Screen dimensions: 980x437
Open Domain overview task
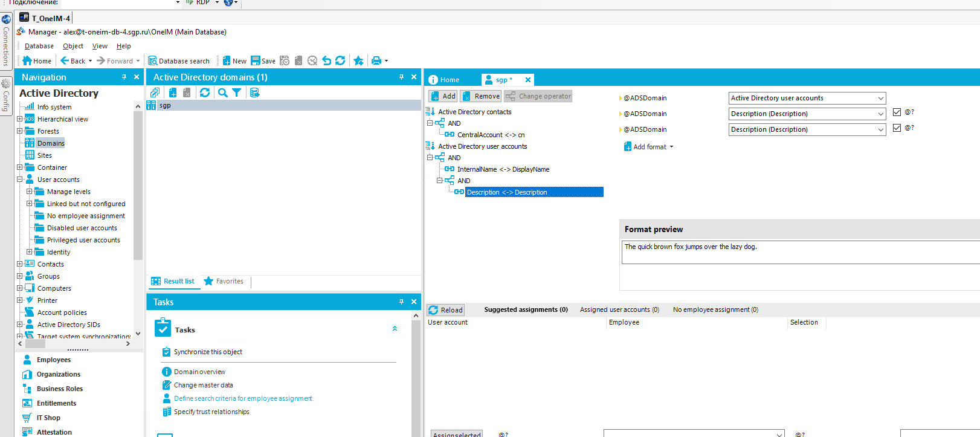pos(199,372)
